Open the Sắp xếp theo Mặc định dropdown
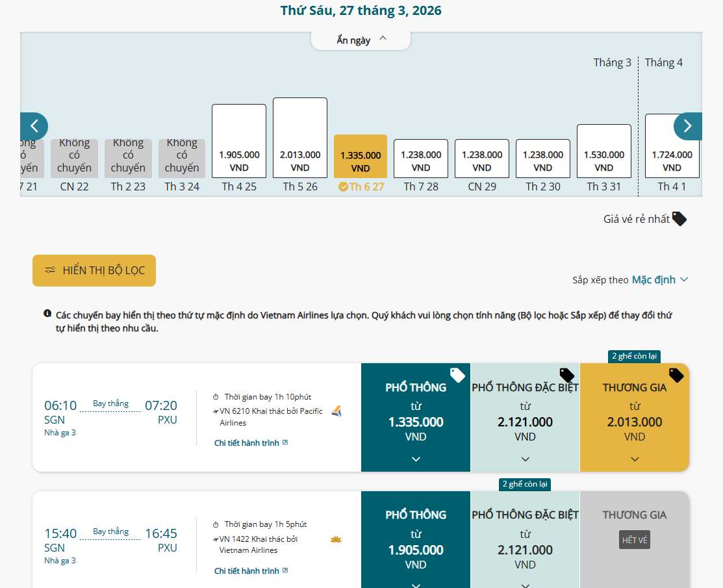723x588 pixels. pos(659,280)
